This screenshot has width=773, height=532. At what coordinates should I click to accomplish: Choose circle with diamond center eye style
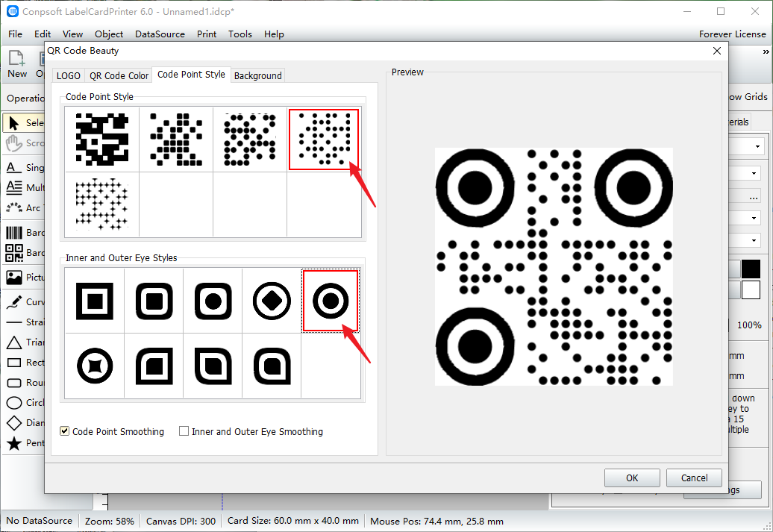272,301
